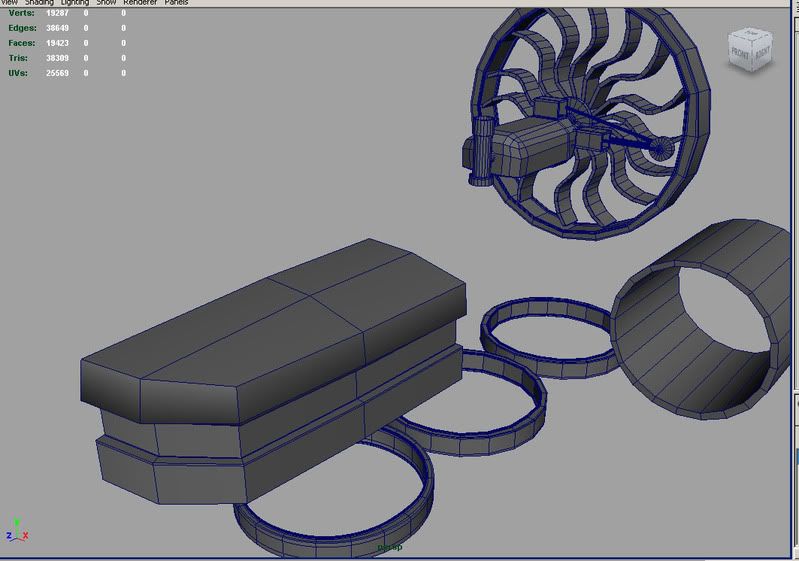Click the 'Edges:' heads-up label
799x561 pixels.
[22, 28]
